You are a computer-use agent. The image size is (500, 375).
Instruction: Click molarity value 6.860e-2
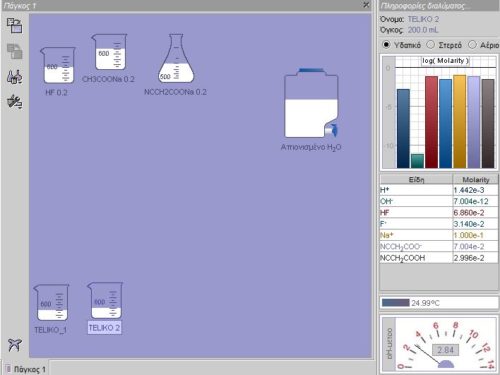coord(469,213)
